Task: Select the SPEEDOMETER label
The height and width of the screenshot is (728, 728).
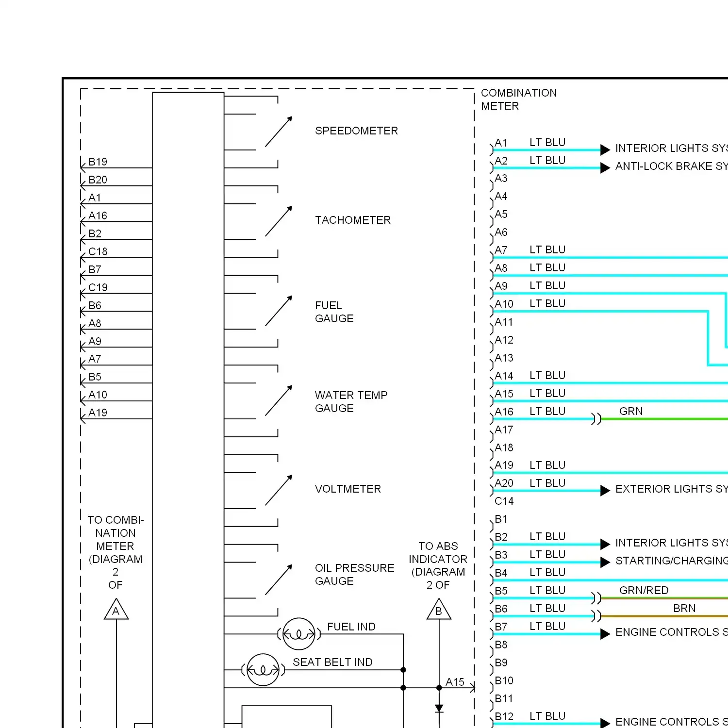Action: [x=356, y=131]
